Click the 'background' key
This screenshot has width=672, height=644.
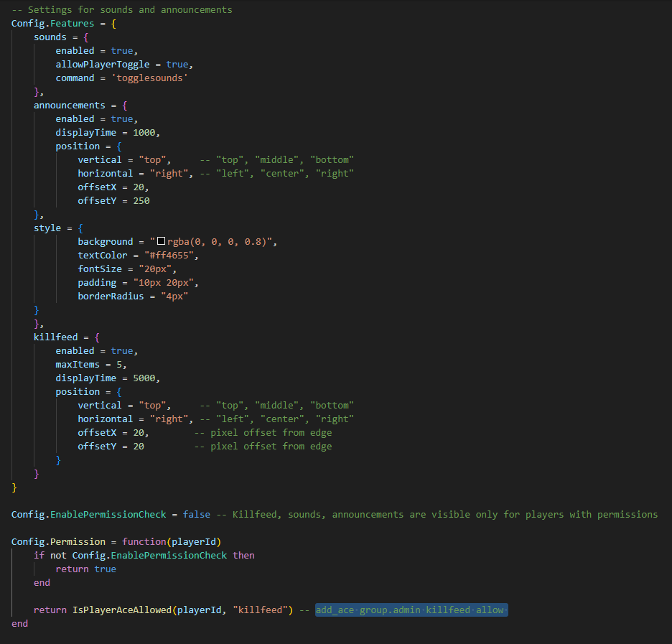[x=106, y=242]
